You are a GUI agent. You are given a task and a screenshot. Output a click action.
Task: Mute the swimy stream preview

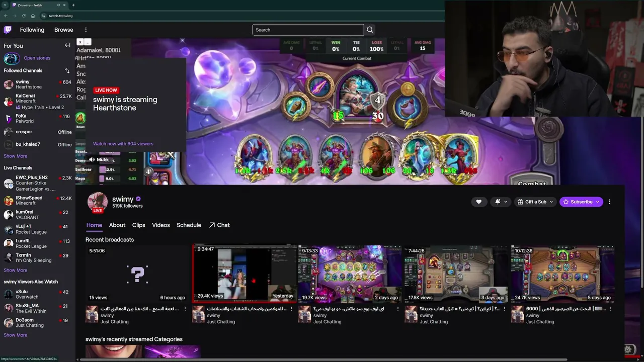click(x=98, y=159)
